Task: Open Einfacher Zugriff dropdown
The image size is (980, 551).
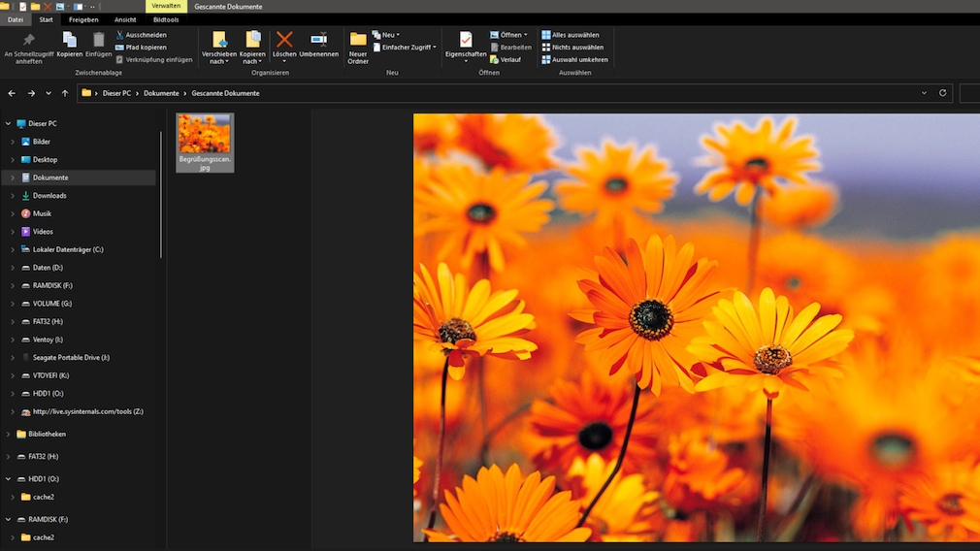Action: pyautogui.click(x=405, y=48)
